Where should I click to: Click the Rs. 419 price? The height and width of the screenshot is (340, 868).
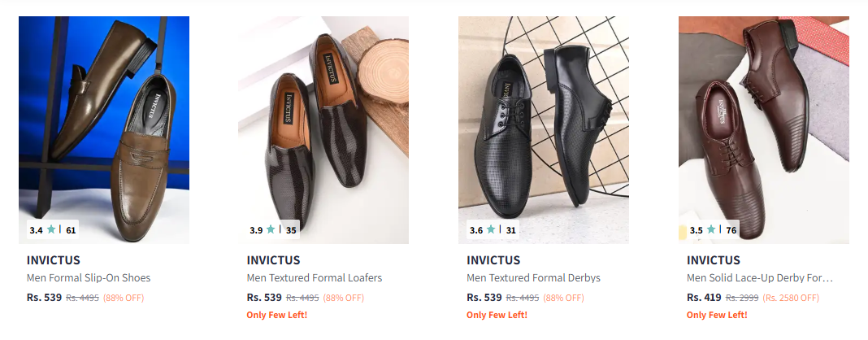click(704, 298)
